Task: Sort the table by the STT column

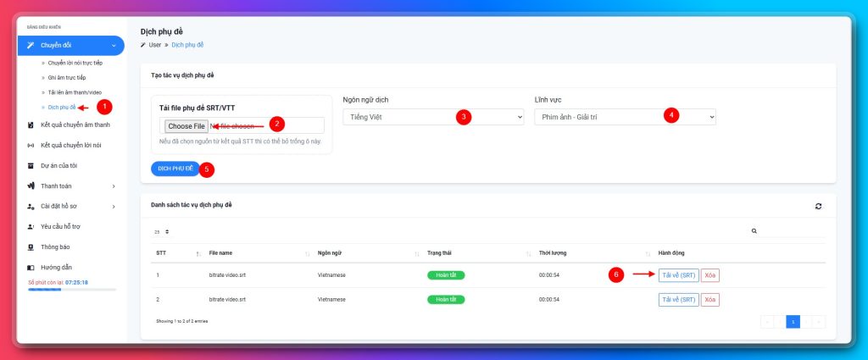Action: tap(198, 252)
